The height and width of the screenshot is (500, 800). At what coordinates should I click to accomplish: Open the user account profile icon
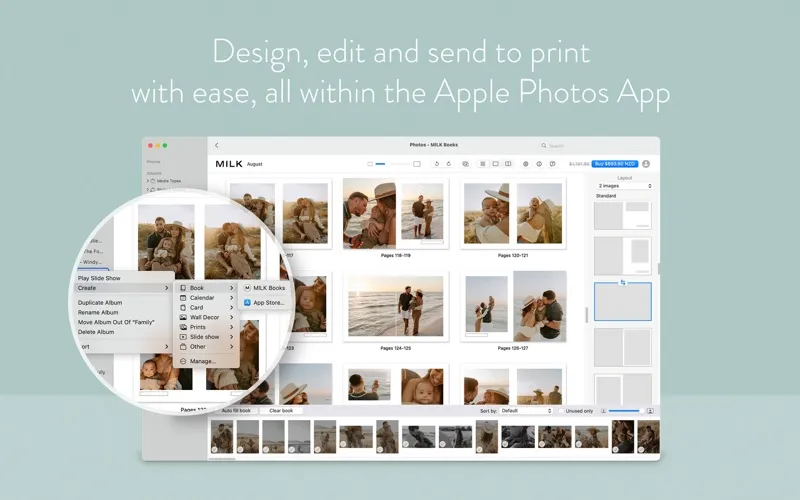pos(646,164)
